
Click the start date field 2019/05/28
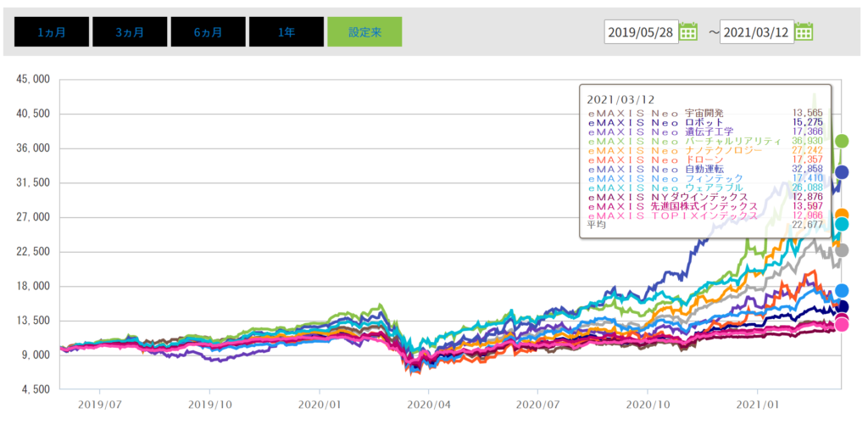coord(641,32)
